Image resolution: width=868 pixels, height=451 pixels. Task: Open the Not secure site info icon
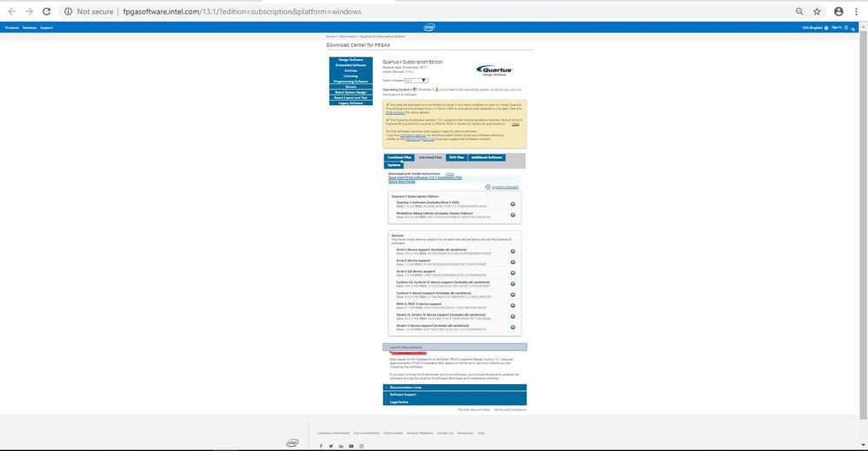(x=68, y=11)
